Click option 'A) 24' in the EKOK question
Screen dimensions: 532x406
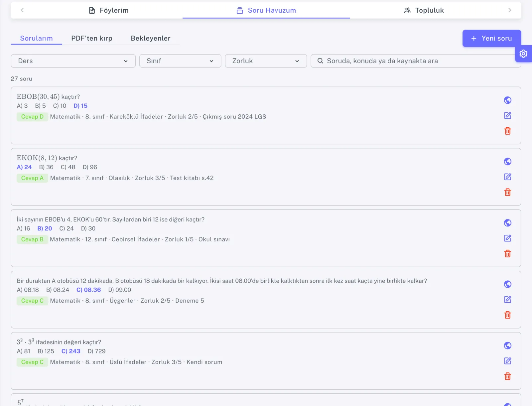(24, 167)
